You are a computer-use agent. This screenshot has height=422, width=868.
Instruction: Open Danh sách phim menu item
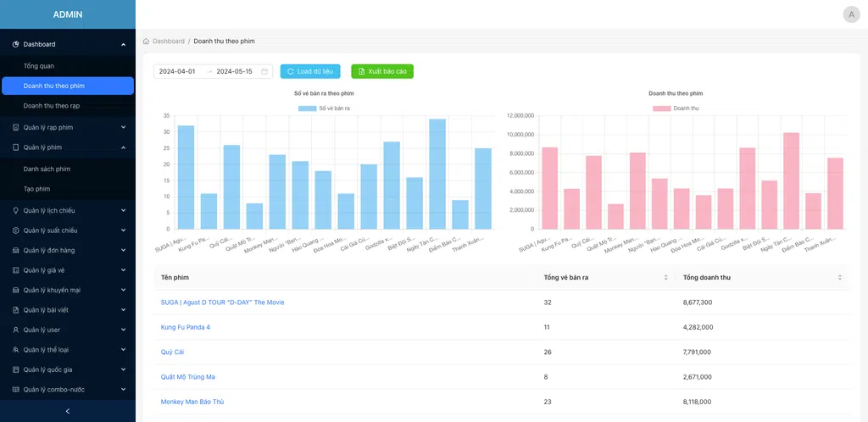[x=68, y=169]
